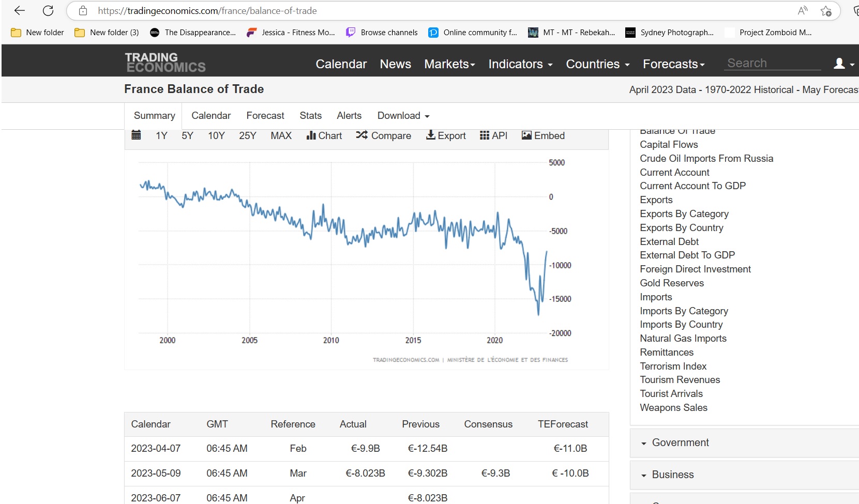Export chart data with download icon

(x=446, y=135)
